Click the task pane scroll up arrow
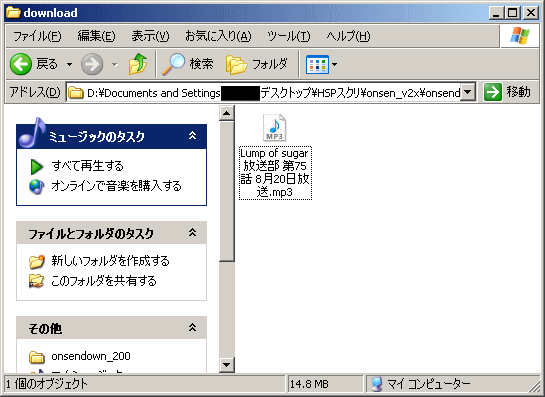Screen dimensions: 545x397 click(x=227, y=113)
